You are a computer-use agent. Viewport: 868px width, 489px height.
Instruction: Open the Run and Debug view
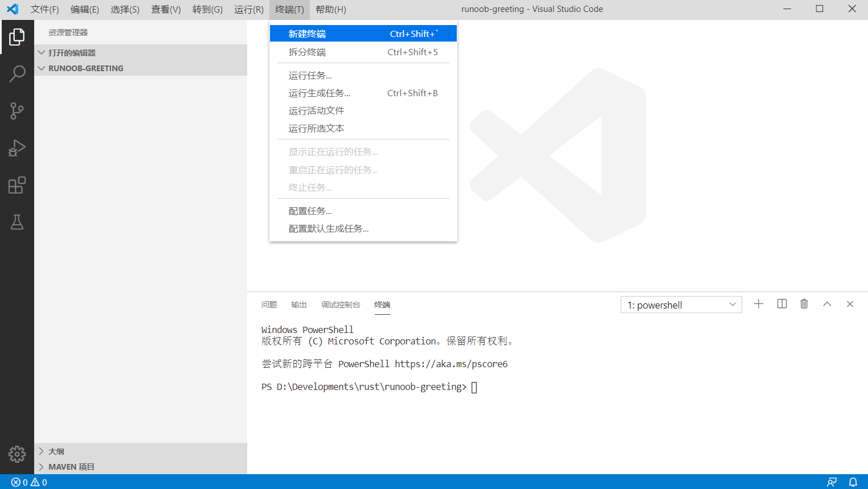tap(17, 148)
